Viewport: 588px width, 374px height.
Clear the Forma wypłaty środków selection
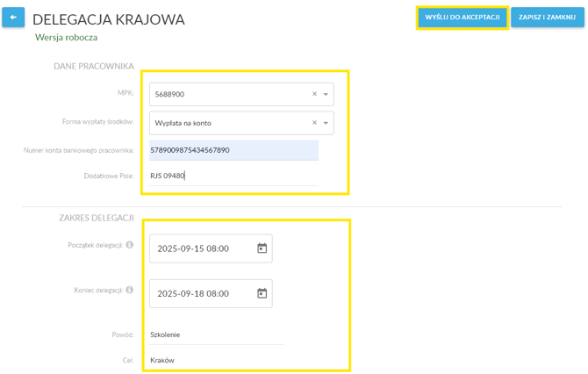pyautogui.click(x=314, y=123)
